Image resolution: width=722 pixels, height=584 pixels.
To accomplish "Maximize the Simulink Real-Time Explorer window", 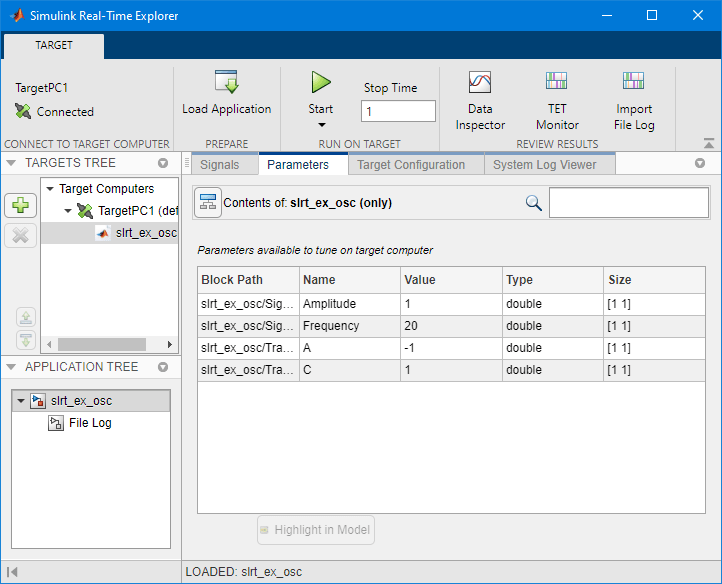I will coord(652,15).
